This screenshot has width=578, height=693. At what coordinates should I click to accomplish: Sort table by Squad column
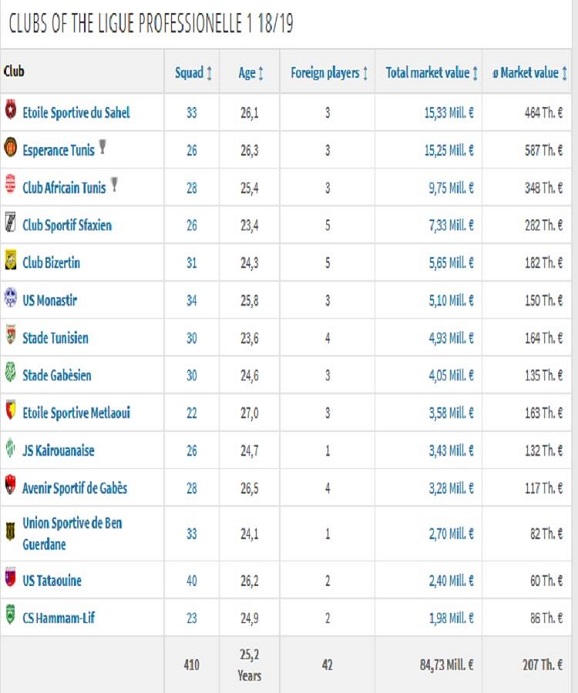(193, 72)
